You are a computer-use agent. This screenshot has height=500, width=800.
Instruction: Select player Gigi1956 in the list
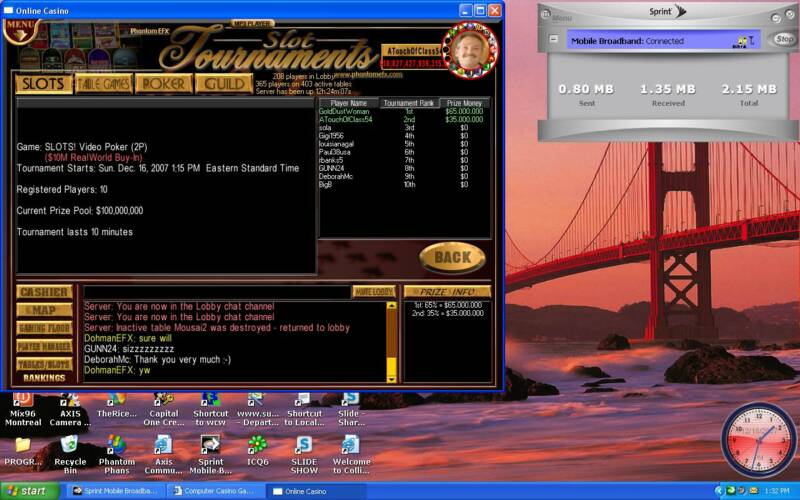pos(331,136)
